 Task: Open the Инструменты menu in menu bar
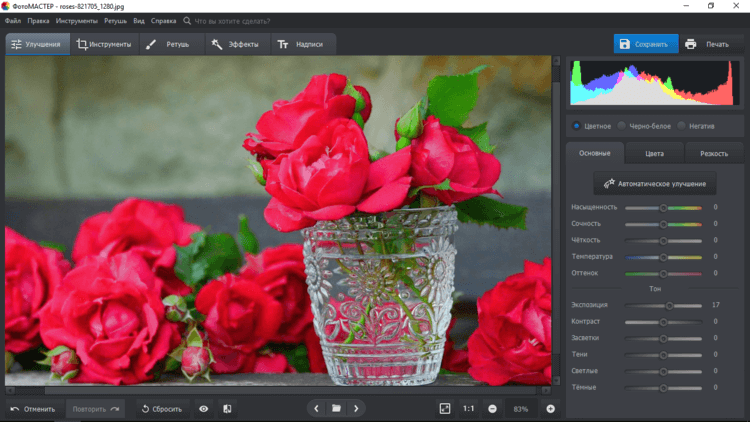[77, 20]
